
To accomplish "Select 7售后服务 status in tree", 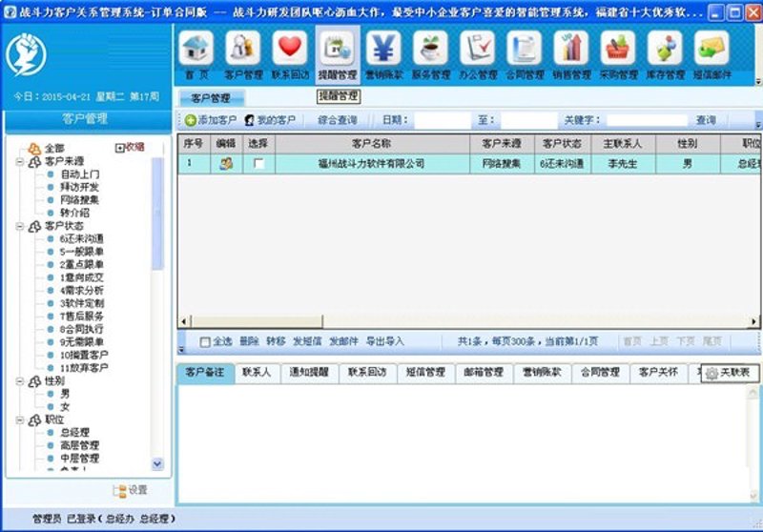I will tap(82, 317).
